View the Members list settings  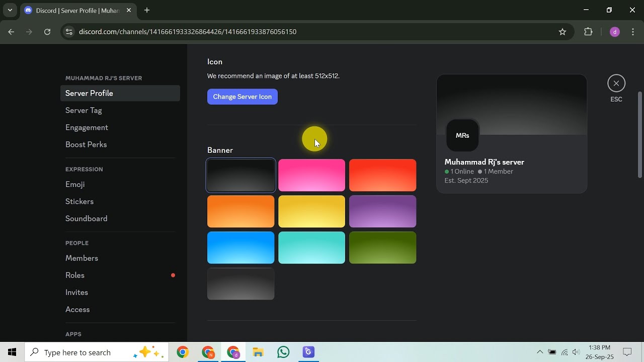[x=120, y=258]
